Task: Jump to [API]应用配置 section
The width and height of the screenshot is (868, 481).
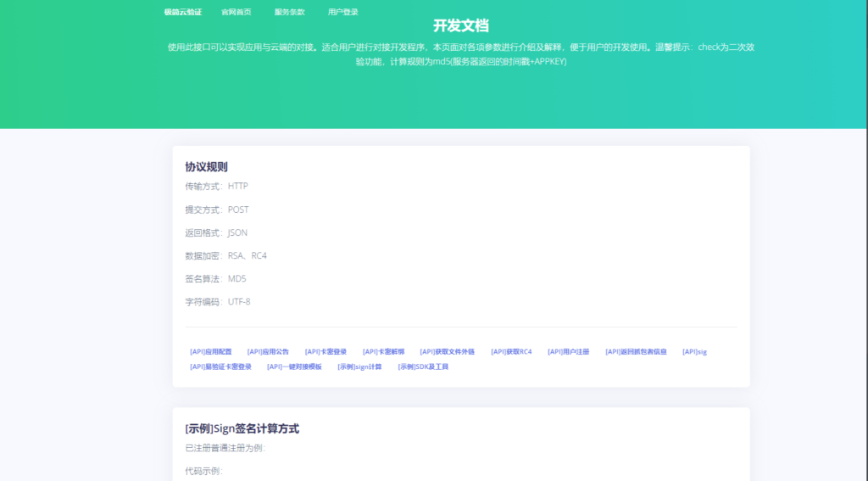Action: click(x=211, y=352)
